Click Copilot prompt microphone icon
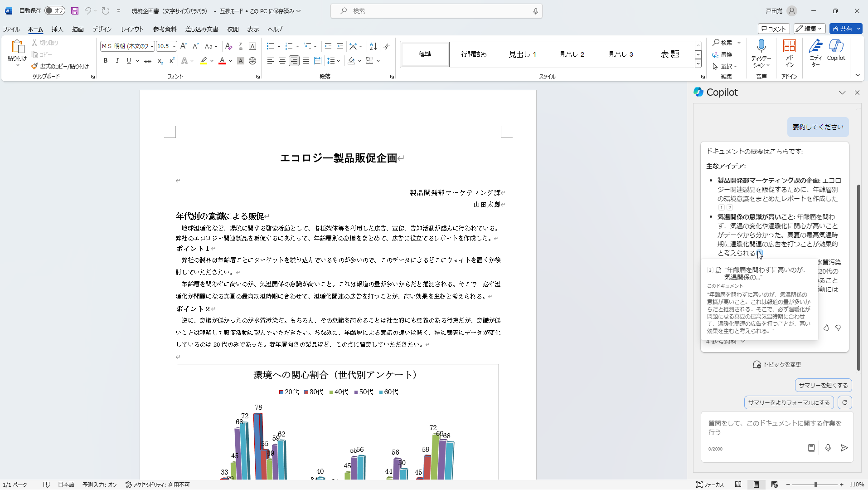Image resolution: width=868 pixels, height=490 pixels. point(828,448)
